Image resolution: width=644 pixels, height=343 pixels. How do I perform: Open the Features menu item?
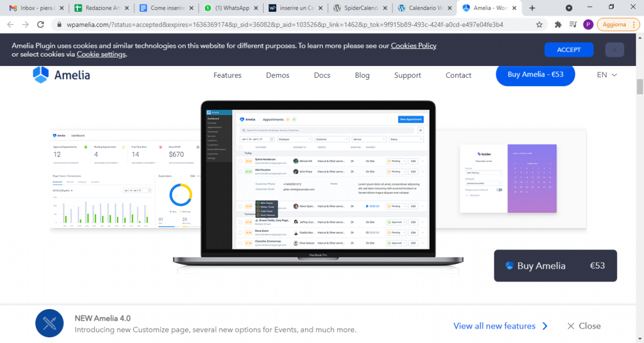click(x=228, y=75)
